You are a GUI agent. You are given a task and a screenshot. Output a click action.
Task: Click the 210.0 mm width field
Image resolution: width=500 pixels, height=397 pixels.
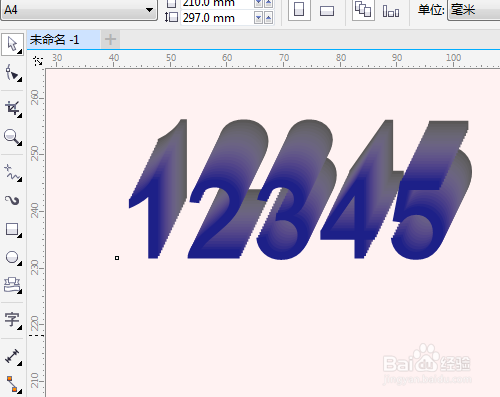(217, 3)
